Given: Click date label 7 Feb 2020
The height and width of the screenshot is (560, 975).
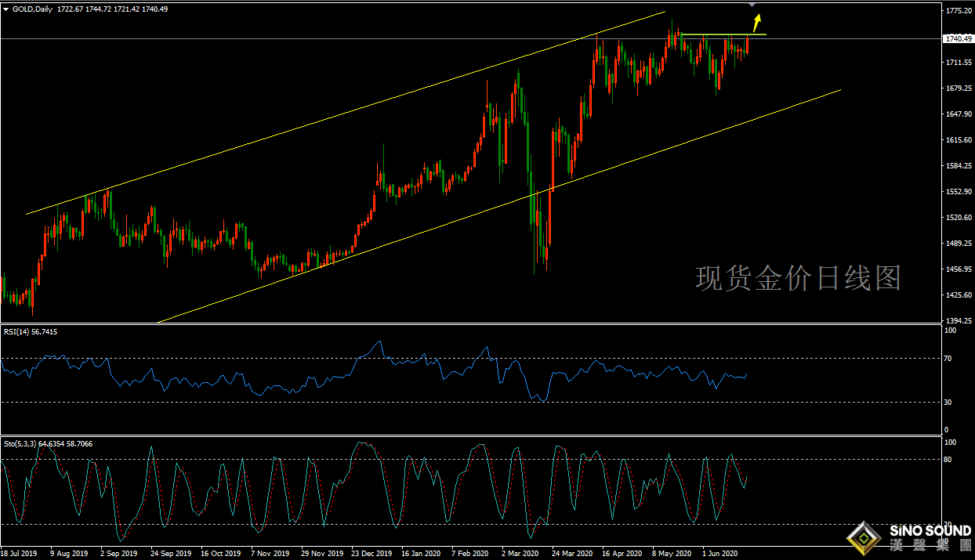Looking at the screenshot, I should click(472, 553).
